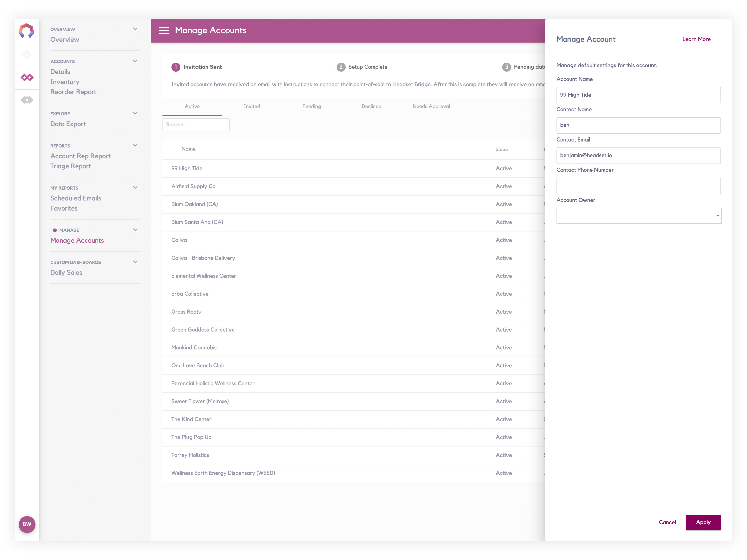Open Daily Sales dashboard

66,272
